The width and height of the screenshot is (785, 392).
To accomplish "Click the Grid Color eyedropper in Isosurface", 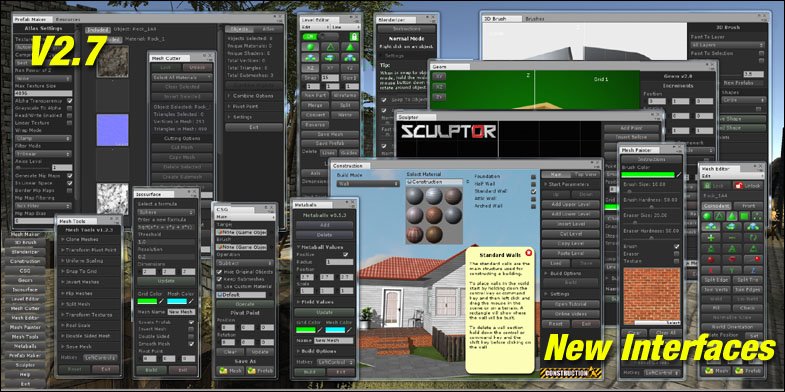I will pyautogui.click(x=161, y=301).
